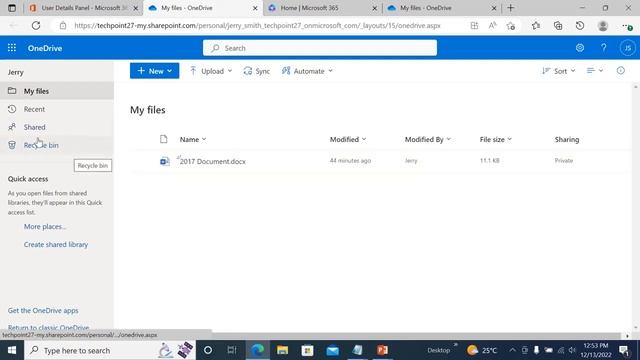Open browser Favorites star icon
The height and width of the screenshot is (360, 640).
coord(536,25)
